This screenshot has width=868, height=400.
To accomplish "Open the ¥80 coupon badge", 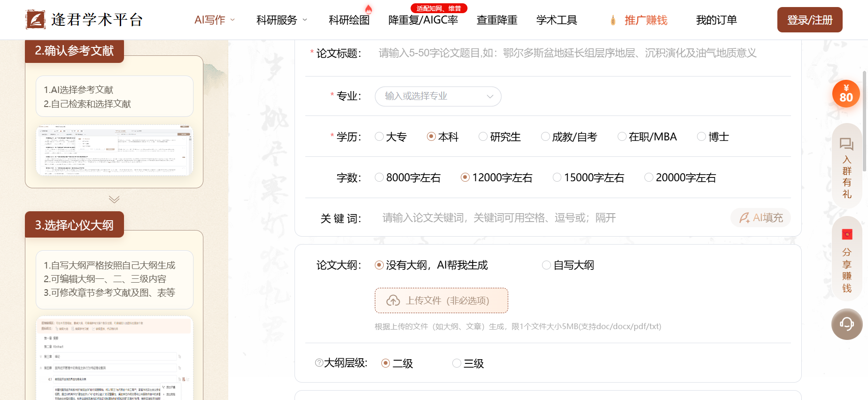I will (846, 93).
